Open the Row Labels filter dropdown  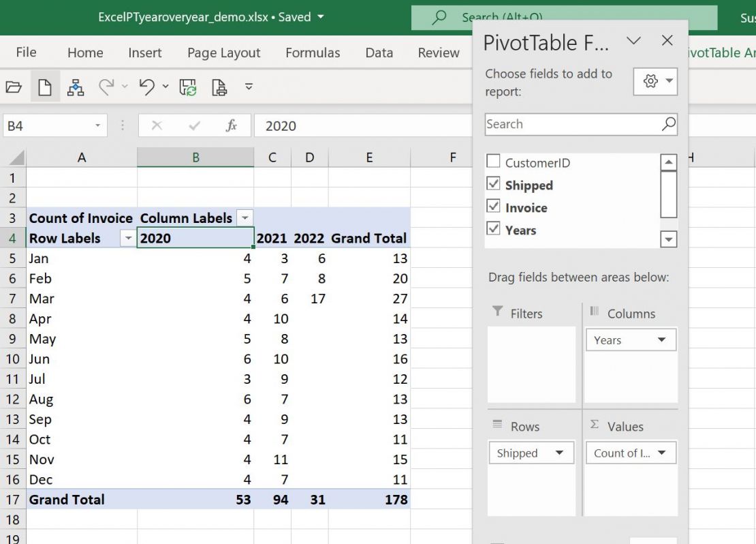pyautogui.click(x=127, y=238)
